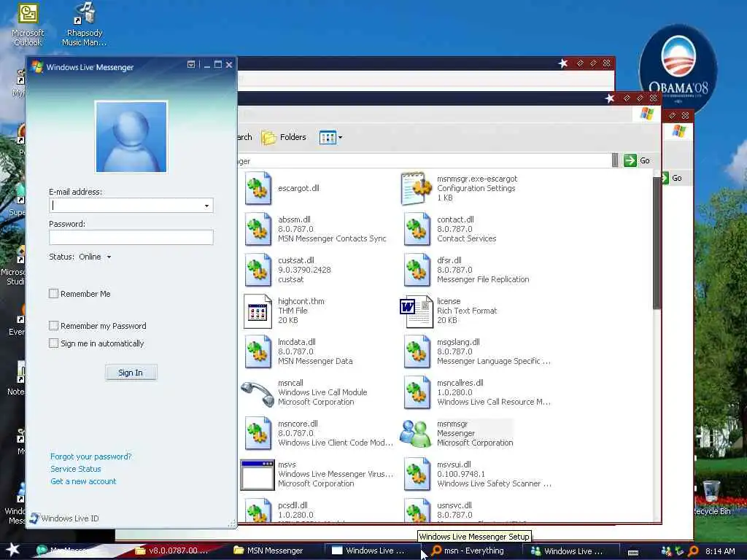The width and height of the screenshot is (747, 560).
Task: Expand the E-mail address dropdown arrow
Action: coord(206,206)
